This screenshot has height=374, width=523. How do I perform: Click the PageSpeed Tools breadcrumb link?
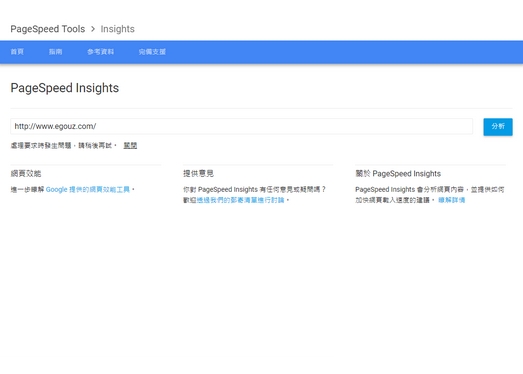48,29
